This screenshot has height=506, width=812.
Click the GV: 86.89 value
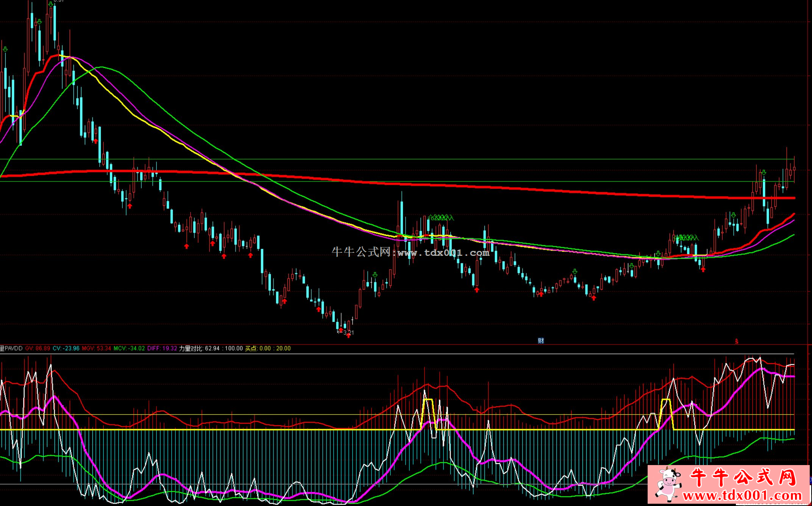[37, 348]
